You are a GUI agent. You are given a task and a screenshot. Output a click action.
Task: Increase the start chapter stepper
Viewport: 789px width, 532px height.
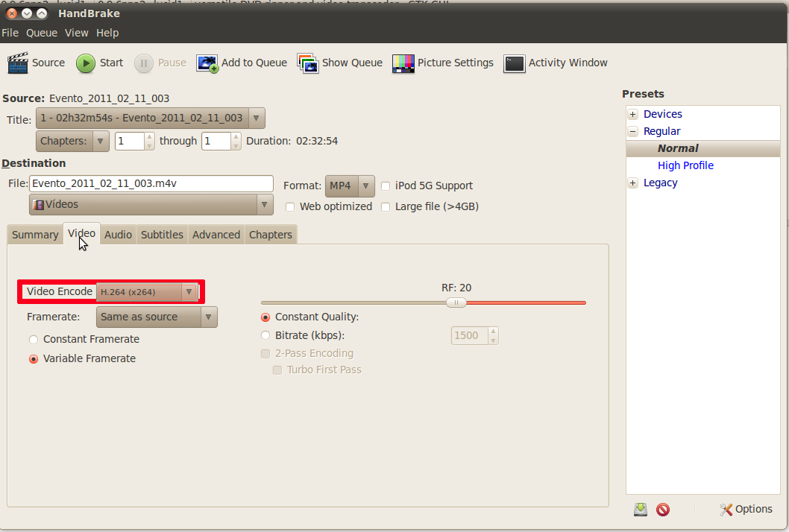(x=149, y=137)
